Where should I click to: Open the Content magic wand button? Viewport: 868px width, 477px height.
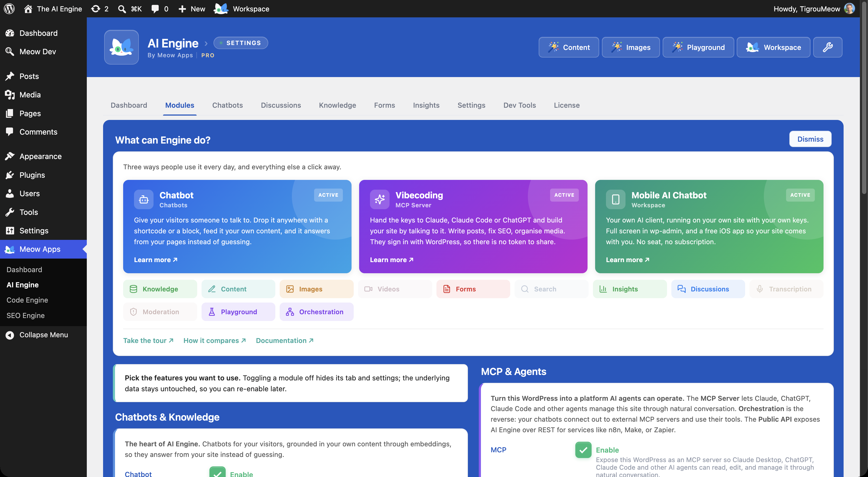click(569, 47)
